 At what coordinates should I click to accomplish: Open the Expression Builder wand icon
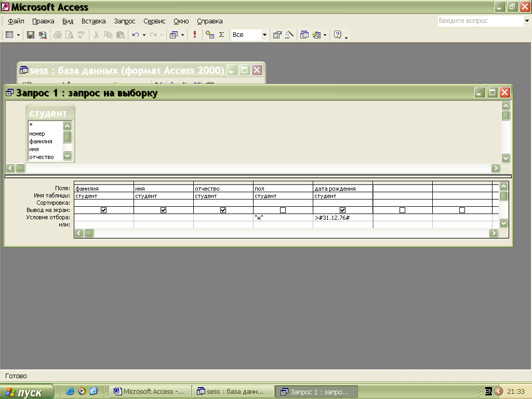[x=289, y=35]
